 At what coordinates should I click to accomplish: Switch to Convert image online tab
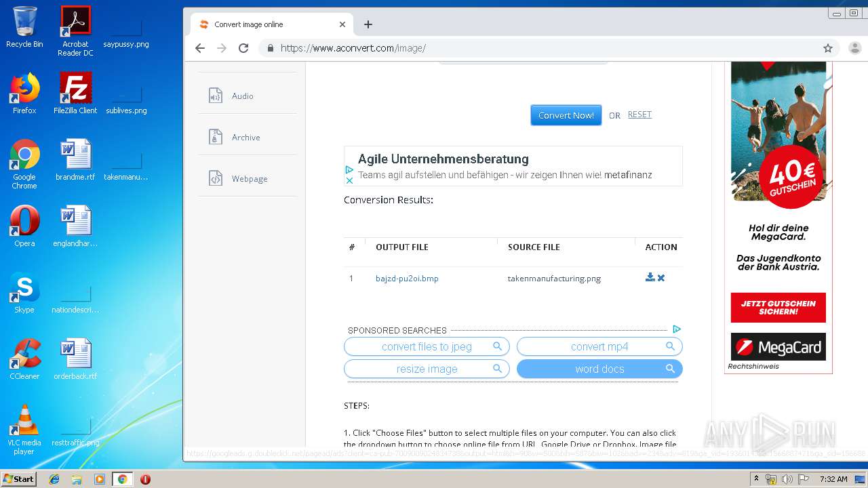point(271,24)
